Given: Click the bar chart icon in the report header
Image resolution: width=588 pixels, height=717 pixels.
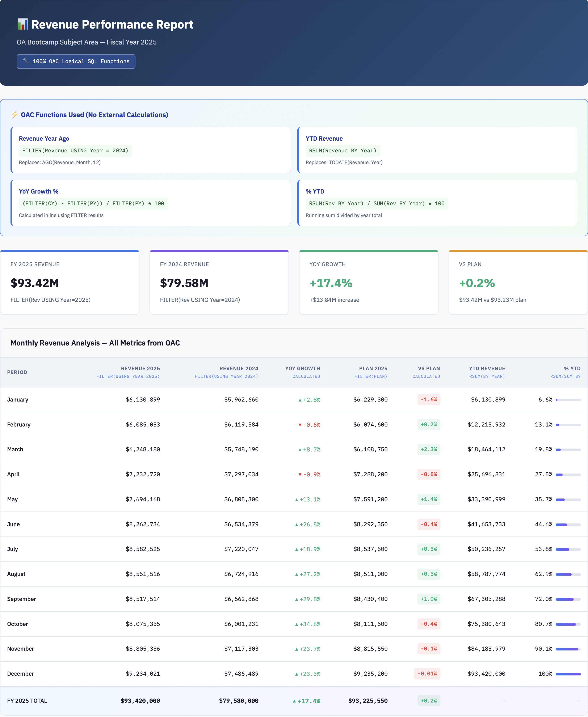Looking at the screenshot, I should pos(22,24).
